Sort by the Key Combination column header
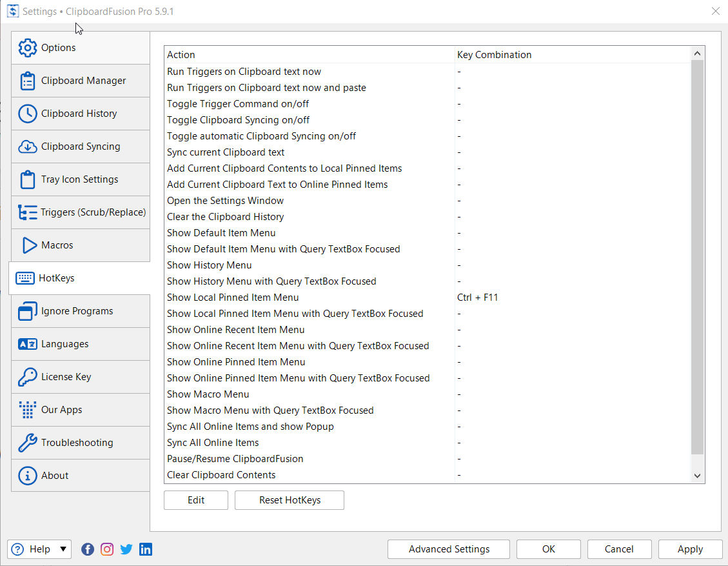Screen dimensions: 728x566 [x=494, y=55]
